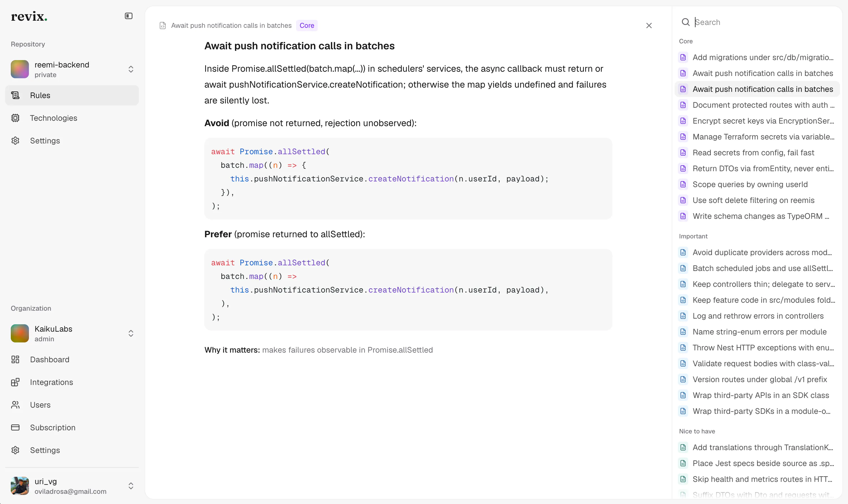This screenshot has width=848, height=504.
Task: Close the rule detail panel
Action: coord(649,26)
